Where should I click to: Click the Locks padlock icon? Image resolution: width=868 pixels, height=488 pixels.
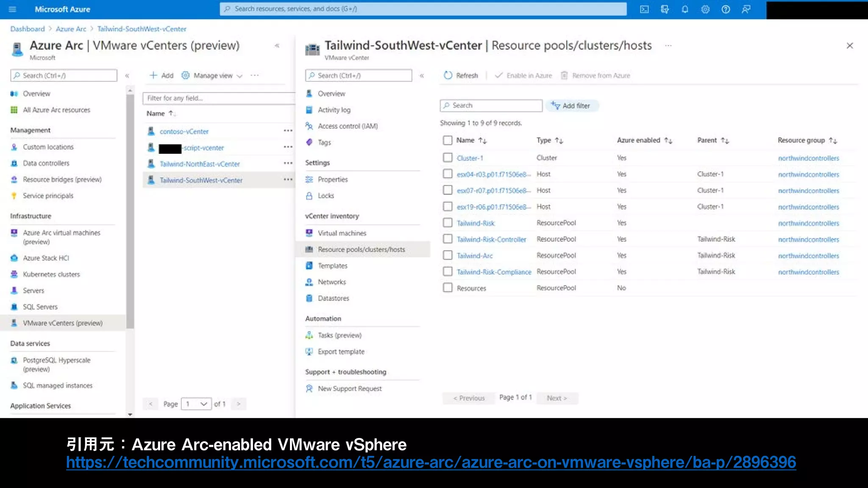click(309, 196)
